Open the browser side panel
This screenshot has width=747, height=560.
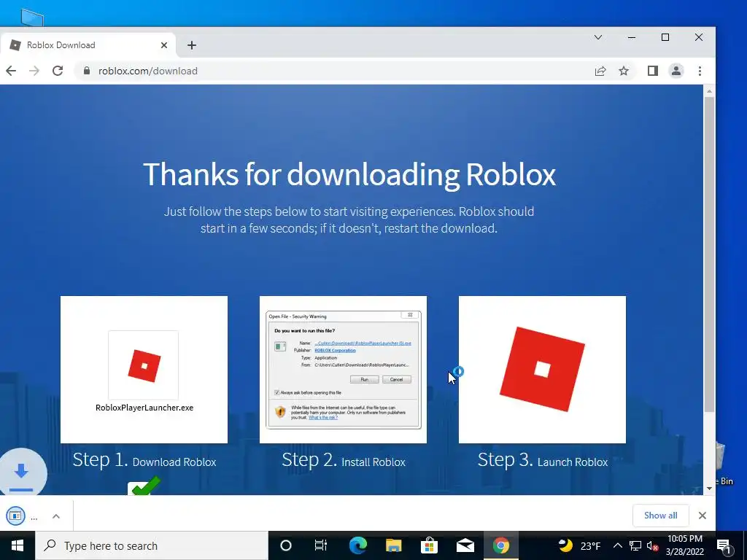(x=653, y=71)
